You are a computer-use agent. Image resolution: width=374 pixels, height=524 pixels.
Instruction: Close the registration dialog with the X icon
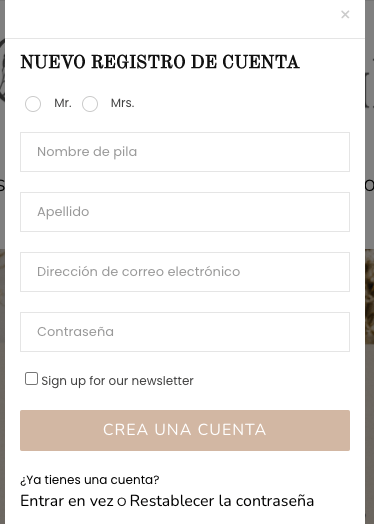345,14
